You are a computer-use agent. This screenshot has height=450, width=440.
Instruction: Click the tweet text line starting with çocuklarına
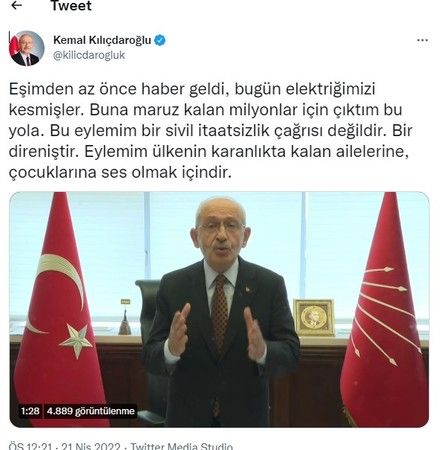(120, 172)
